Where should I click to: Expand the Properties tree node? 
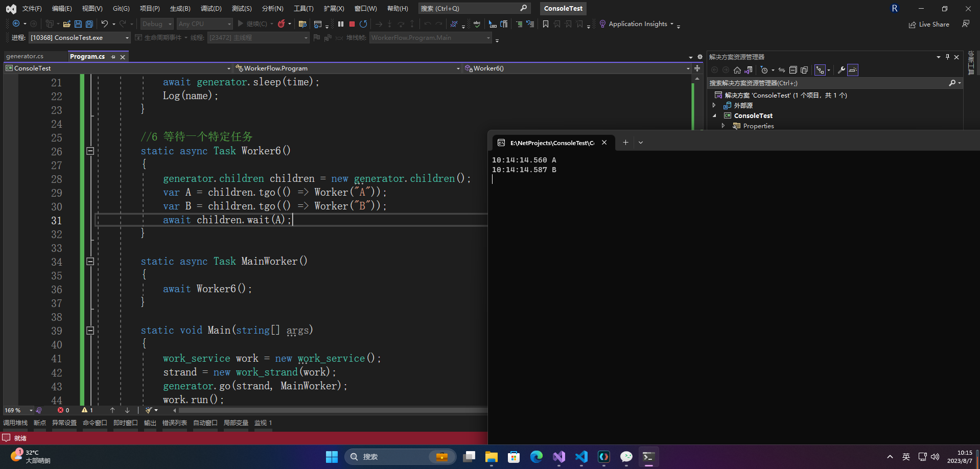pos(723,126)
